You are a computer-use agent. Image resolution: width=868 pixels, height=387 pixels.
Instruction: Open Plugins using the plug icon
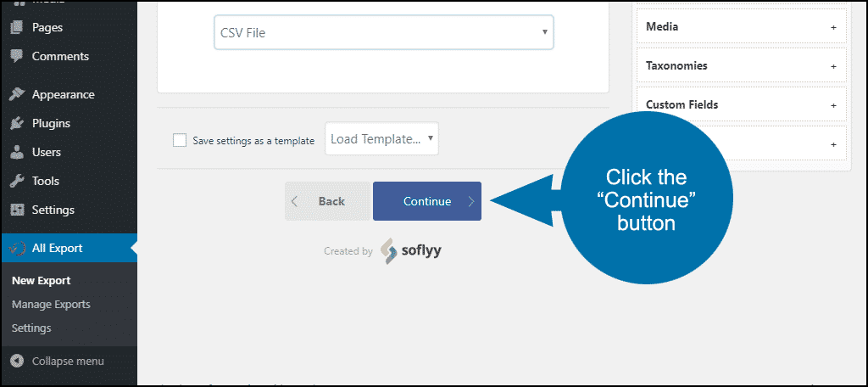pyautogui.click(x=17, y=123)
